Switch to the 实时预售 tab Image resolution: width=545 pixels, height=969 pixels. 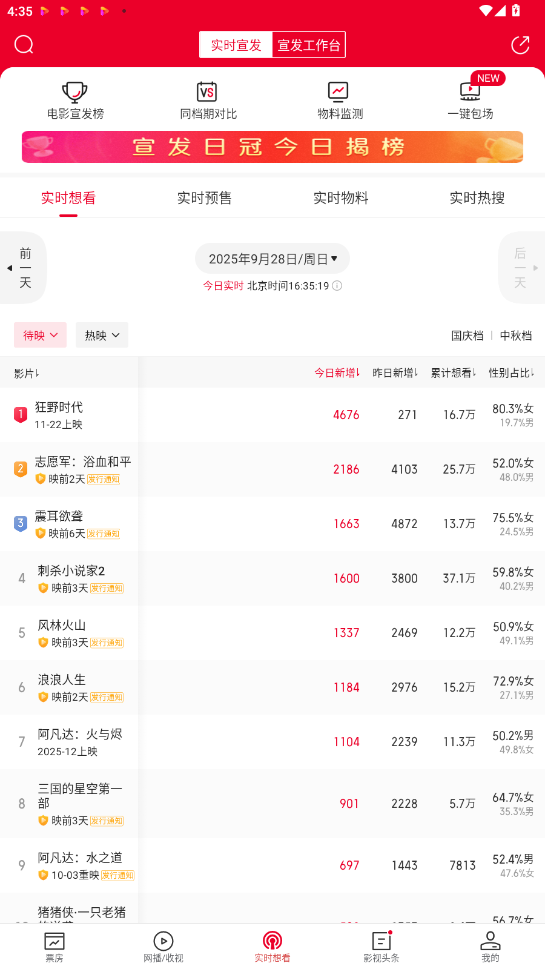tap(205, 198)
